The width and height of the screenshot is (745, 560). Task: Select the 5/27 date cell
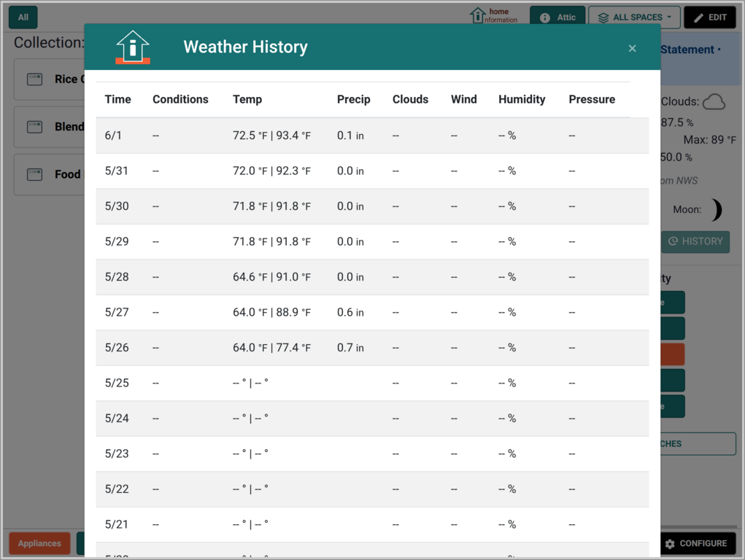click(117, 312)
